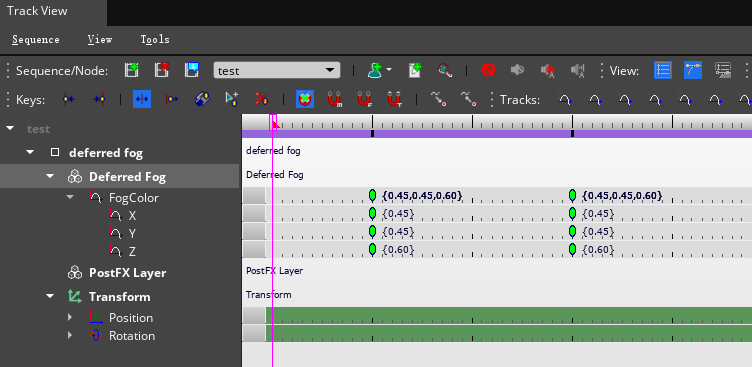The image size is (752, 367).
Task: Open the Edit Sequence properties icon
Action: tap(192, 71)
